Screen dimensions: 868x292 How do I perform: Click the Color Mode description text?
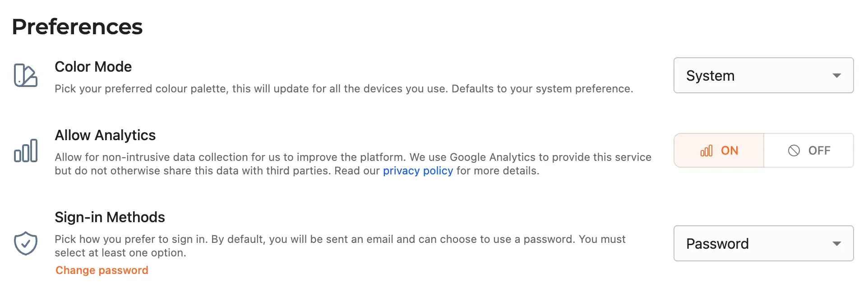coord(344,89)
